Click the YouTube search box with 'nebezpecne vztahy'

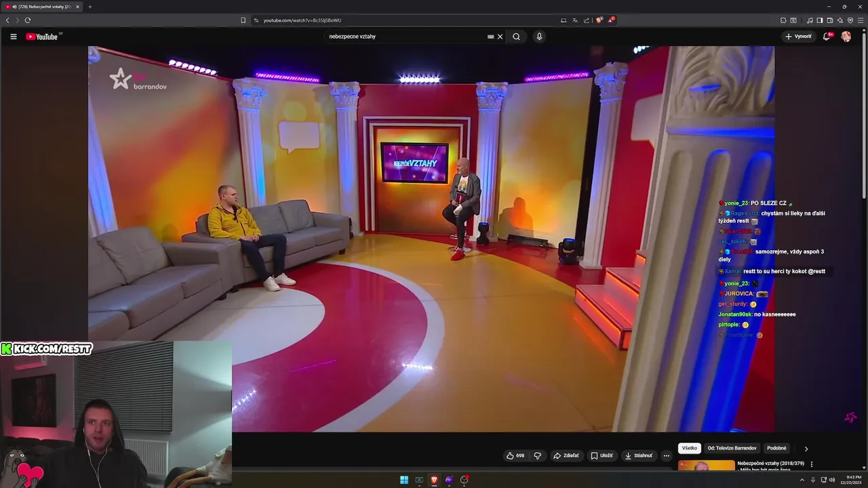[x=406, y=37]
